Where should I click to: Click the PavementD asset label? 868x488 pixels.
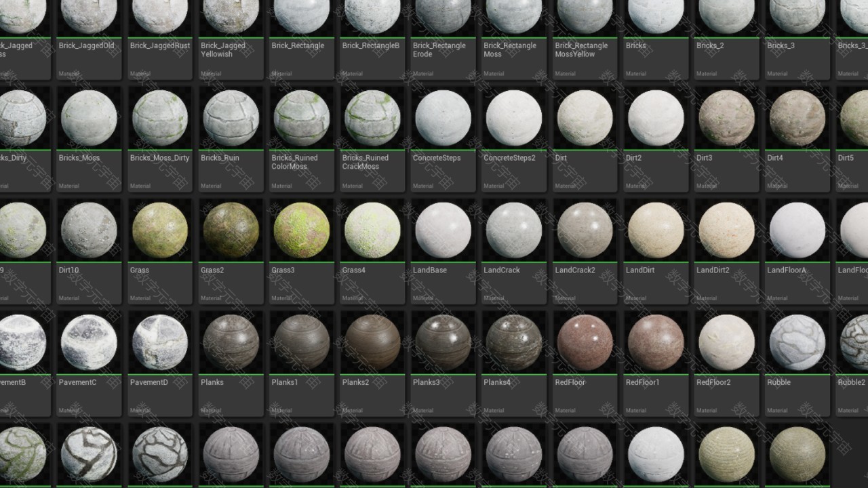pos(149,382)
